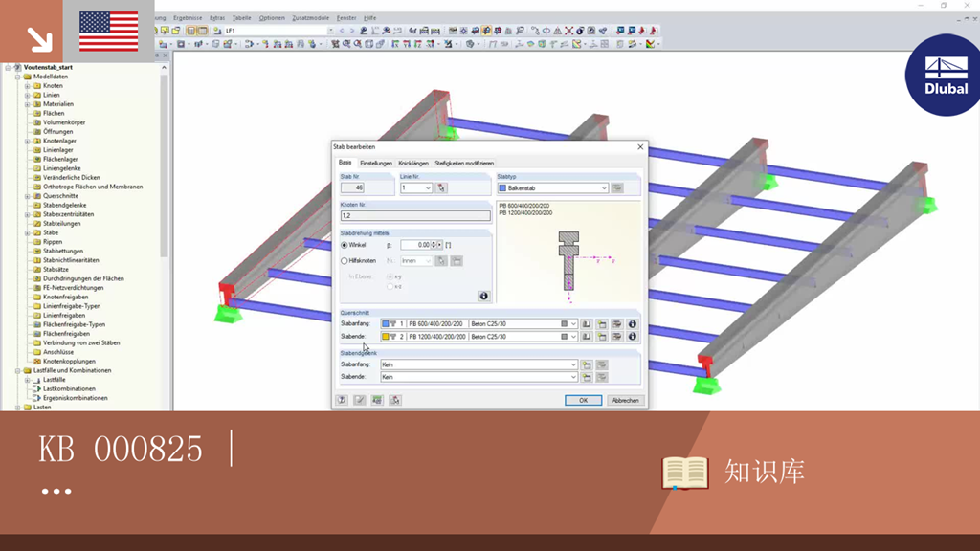This screenshot has height=551, width=980.
Task: Select the Winkel radio button
Action: pyautogui.click(x=345, y=245)
